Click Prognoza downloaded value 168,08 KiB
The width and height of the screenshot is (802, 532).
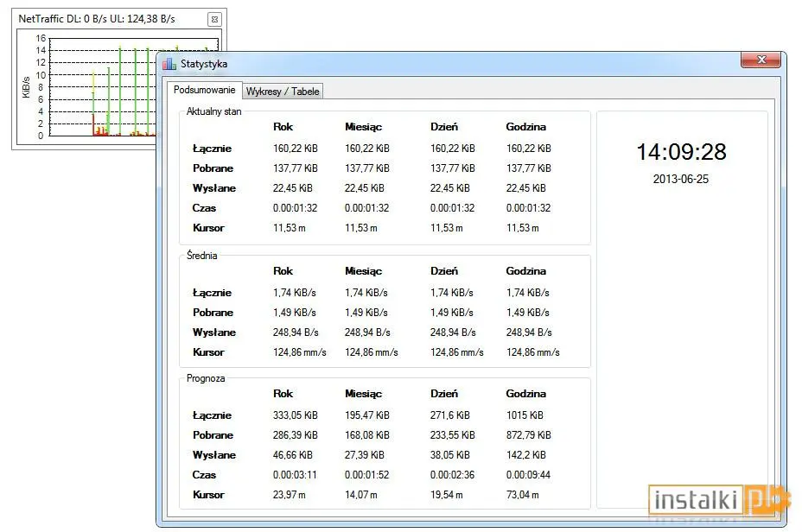click(x=366, y=435)
